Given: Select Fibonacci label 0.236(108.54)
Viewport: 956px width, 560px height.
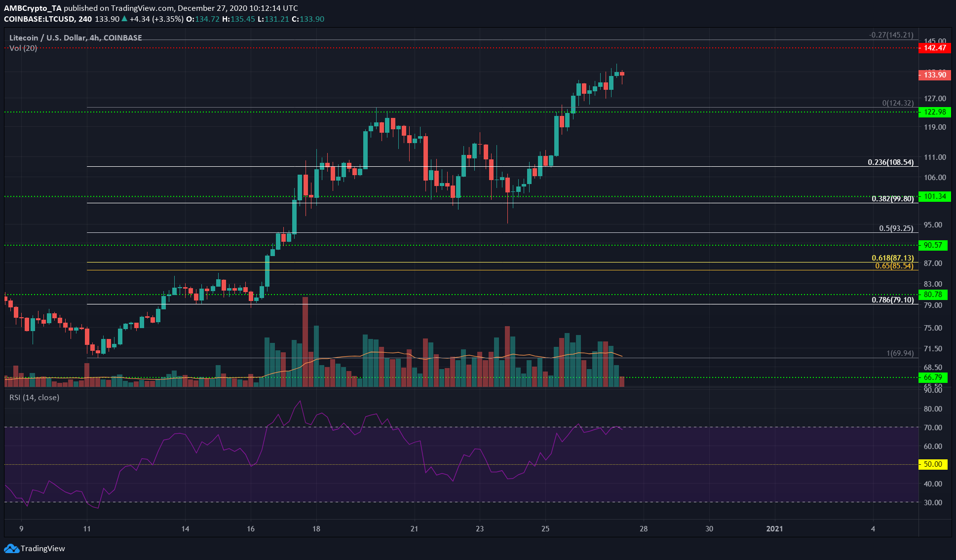Looking at the screenshot, I should pyautogui.click(x=891, y=162).
